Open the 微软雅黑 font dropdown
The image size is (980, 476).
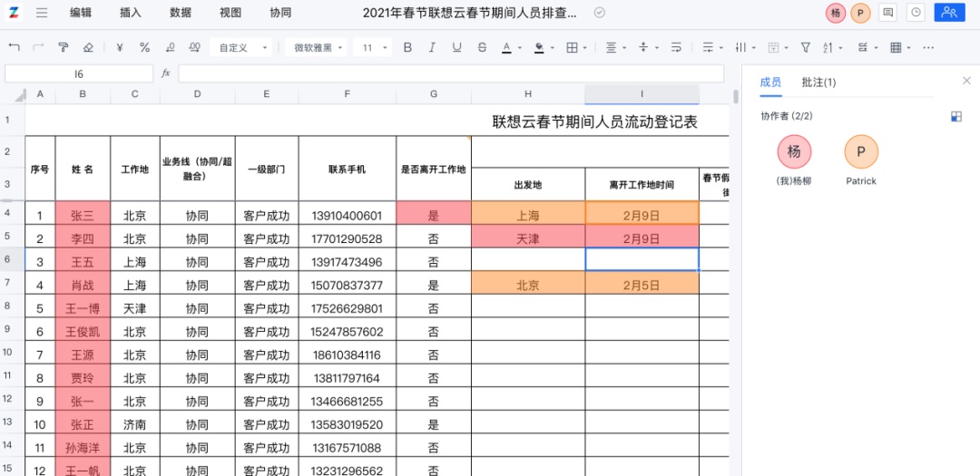tap(317, 47)
